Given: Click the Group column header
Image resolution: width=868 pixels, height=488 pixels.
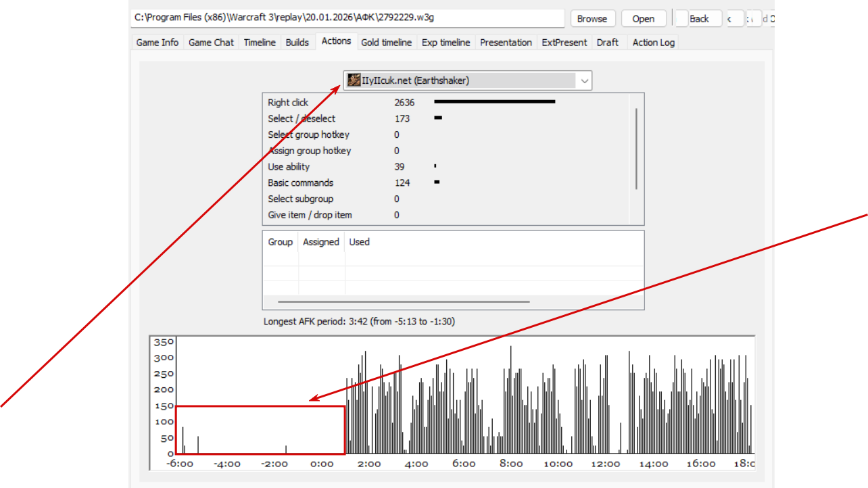Looking at the screenshot, I should click(281, 242).
